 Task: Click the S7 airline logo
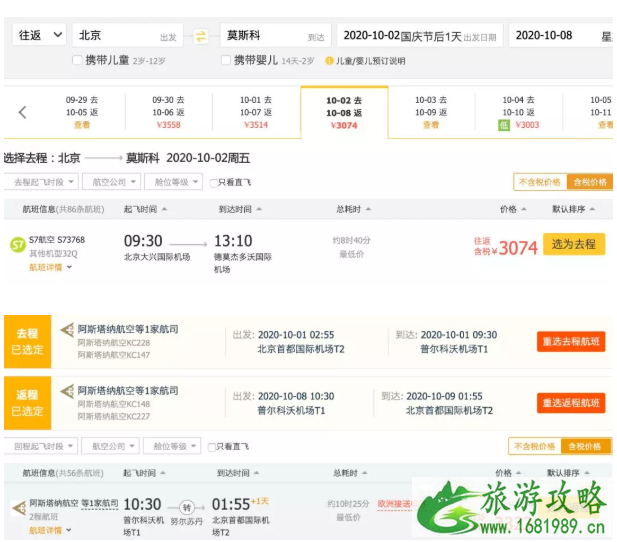click(17, 245)
